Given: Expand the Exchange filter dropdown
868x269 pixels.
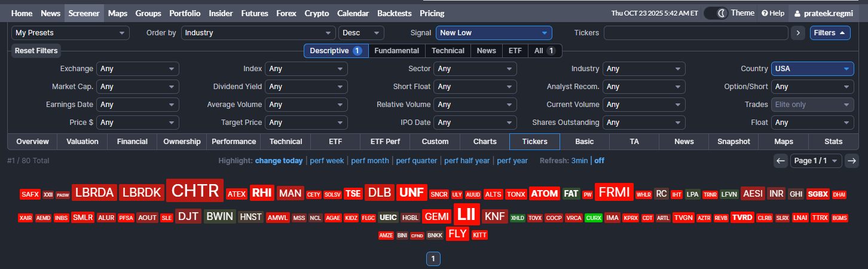Looking at the screenshot, I should point(137,69).
